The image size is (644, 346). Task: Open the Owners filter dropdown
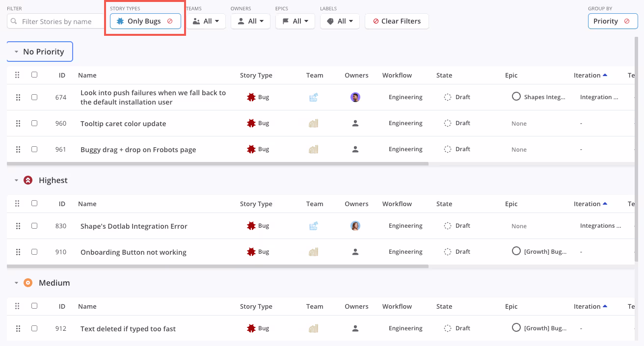point(250,21)
